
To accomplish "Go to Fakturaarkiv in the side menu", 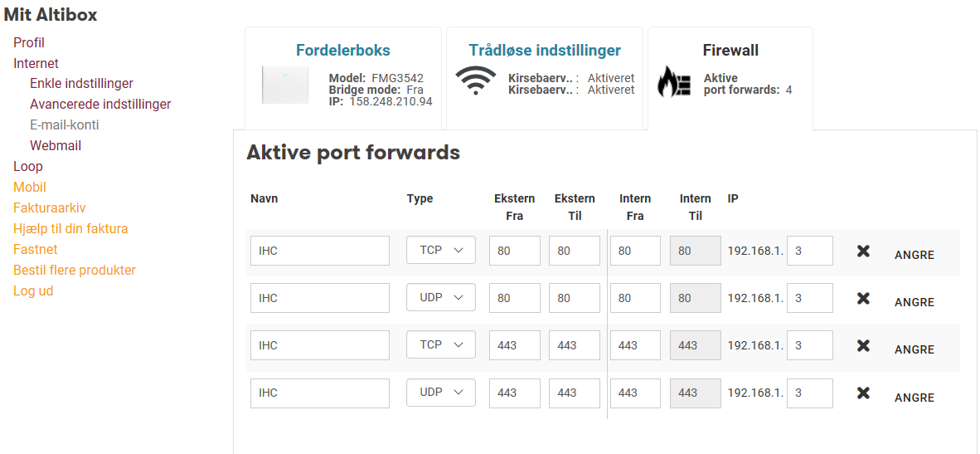I will [x=50, y=207].
